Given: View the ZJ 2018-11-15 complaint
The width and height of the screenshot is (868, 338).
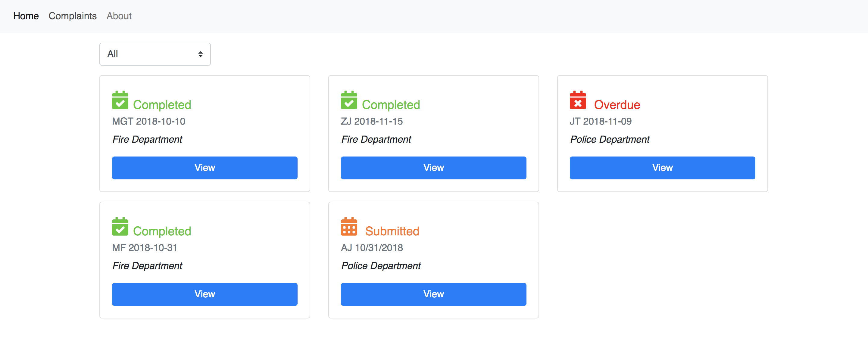Looking at the screenshot, I should [433, 168].
